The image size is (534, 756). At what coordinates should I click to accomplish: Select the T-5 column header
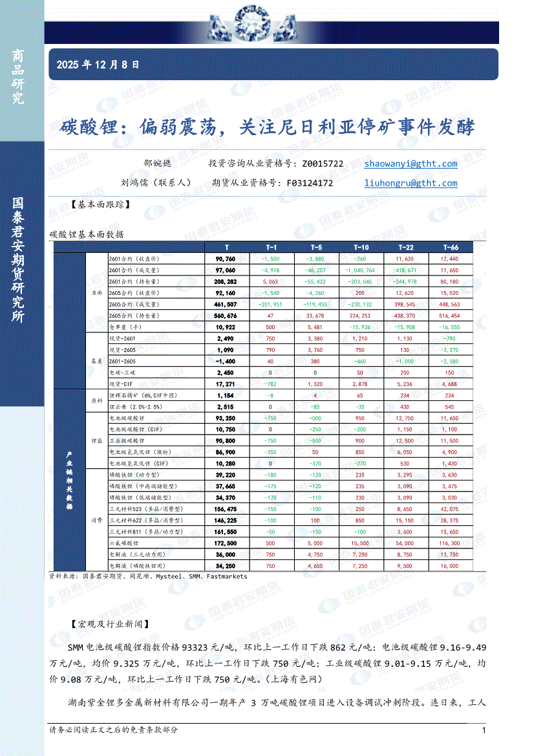[x=316, y=248]
